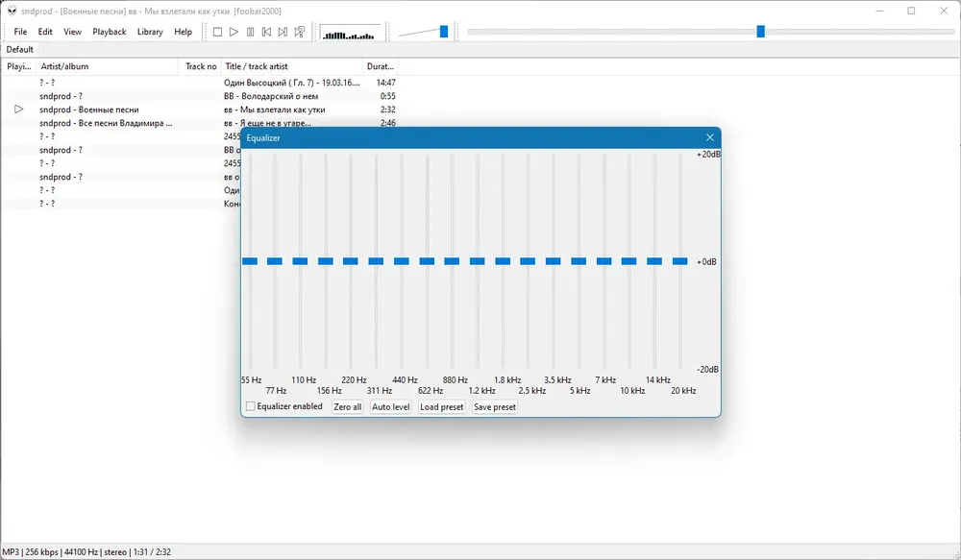Skip to the previous track icon

point(266,32)
